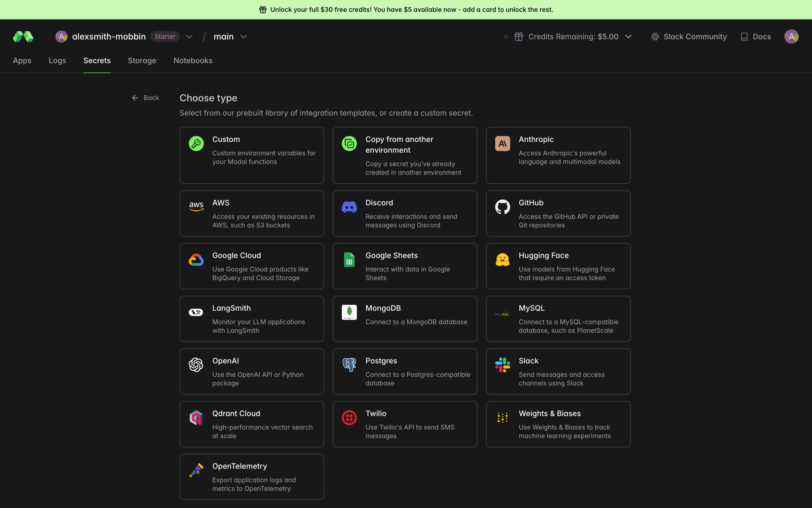Expand the Credits Remaining dropdown chevron
The image size is (812, 508).
(x=628, y=37)
